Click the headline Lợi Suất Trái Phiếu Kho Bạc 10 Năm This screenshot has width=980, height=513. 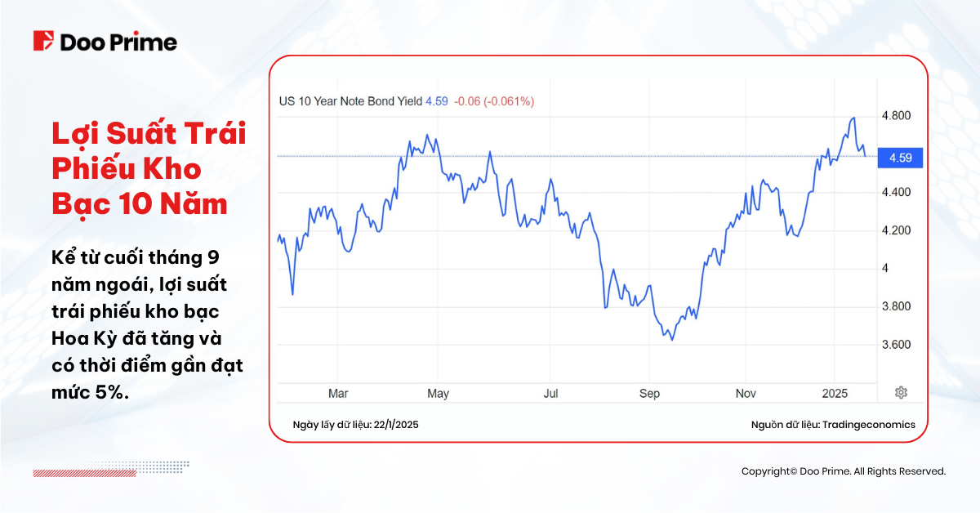(x=149, y=168)
